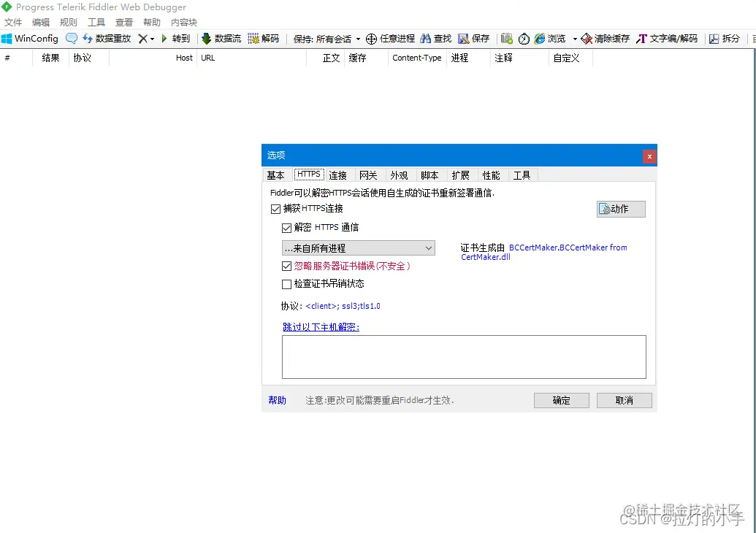756x533 pixels.
Task: Enable 检查证书吊销状态 checkbox
Action: (x=286, y=284)
